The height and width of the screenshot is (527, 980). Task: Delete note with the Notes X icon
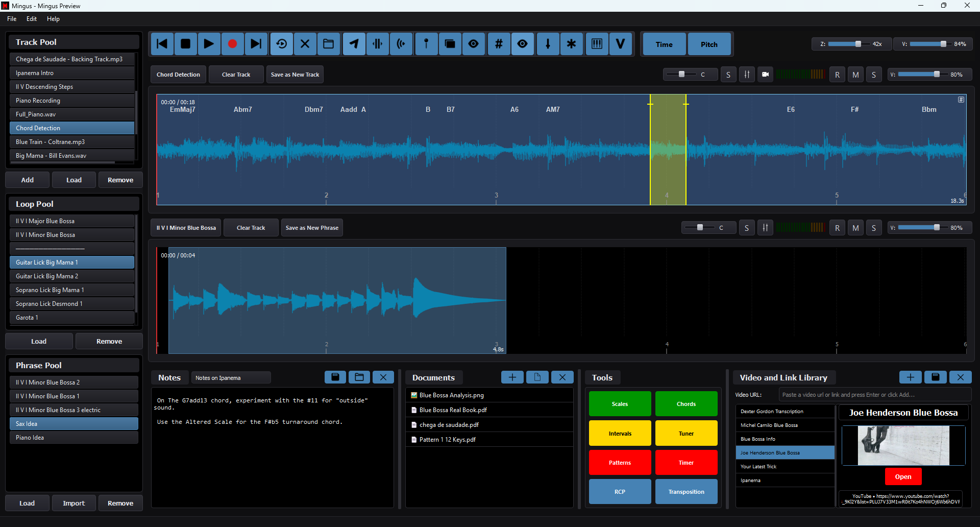coord(383,377)
